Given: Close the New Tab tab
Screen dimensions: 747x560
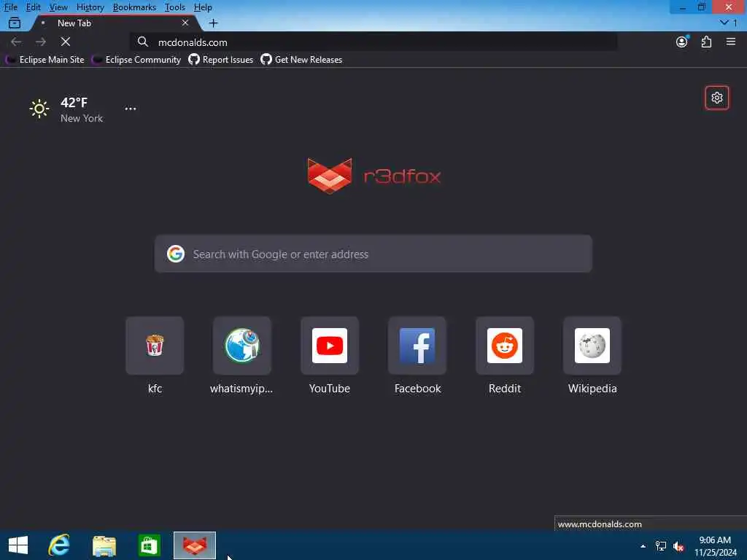Looking at the screenshot, I should (185, 23).
